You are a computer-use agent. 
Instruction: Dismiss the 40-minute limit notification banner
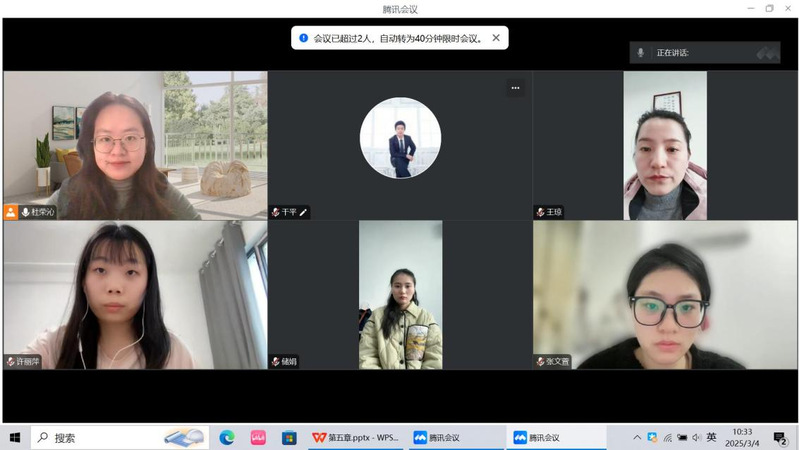tap(496, 38)
